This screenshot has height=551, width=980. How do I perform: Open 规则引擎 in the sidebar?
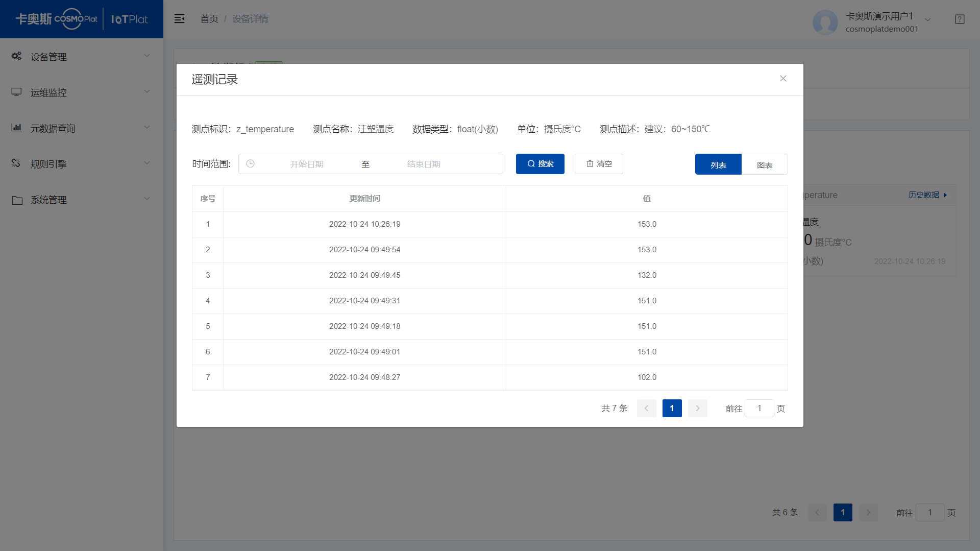coord(82,163)
